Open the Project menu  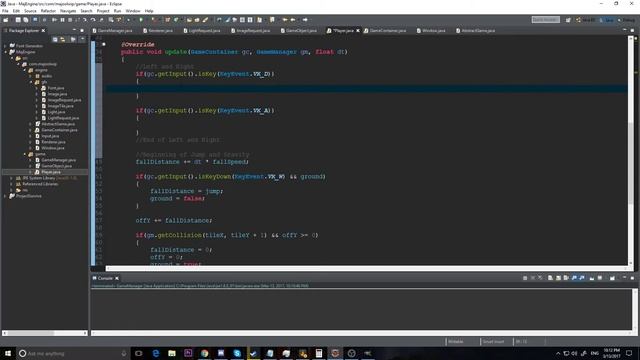[103, 11]
